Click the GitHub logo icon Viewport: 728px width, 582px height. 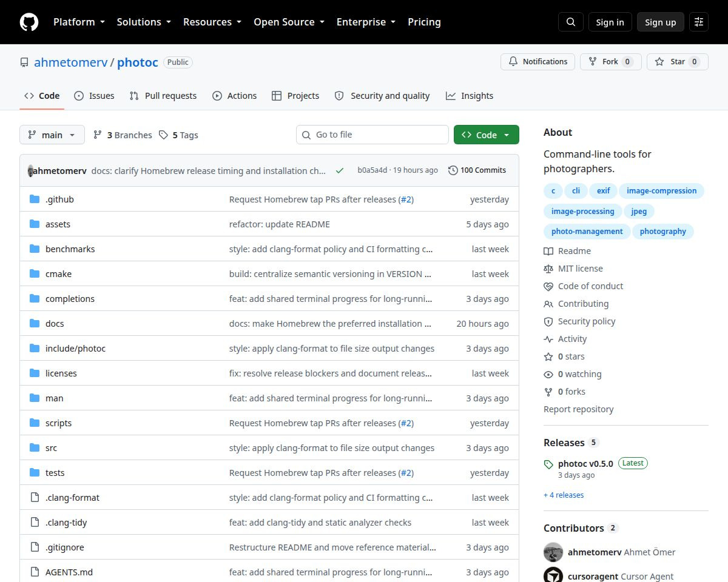(x=29, y=22)
